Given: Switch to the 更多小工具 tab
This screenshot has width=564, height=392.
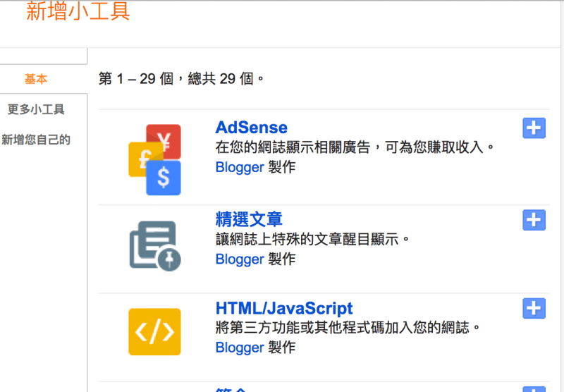Looking at the screenshot, I should point(36,109).
